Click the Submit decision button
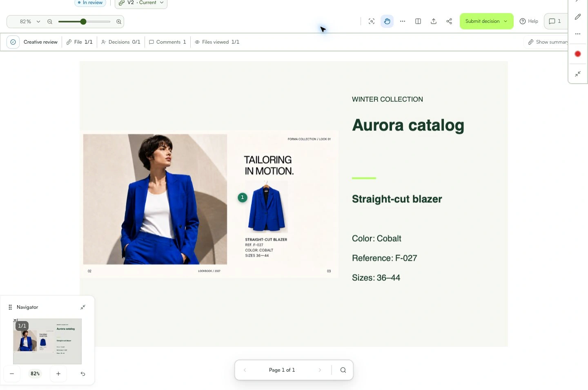588x390 pixels. click(486, 21)
